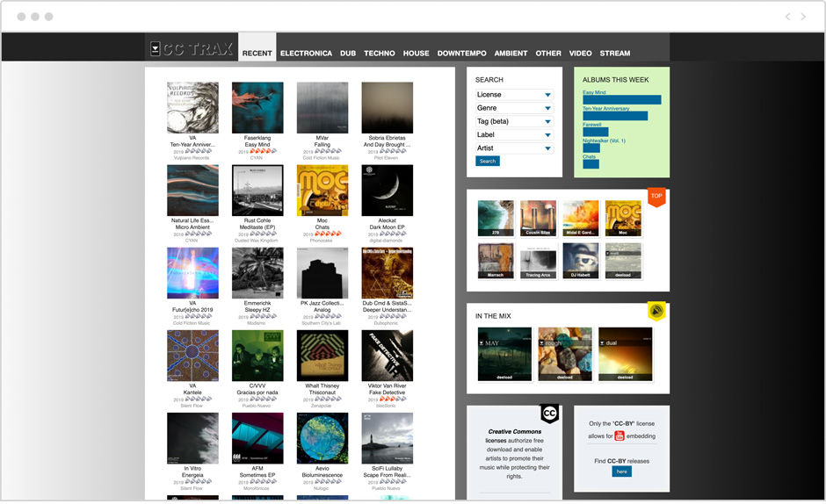The width and height of the screenshot is (826, 504).
Task: Open the AFM Sometimes EP cover
Action: 257,438
